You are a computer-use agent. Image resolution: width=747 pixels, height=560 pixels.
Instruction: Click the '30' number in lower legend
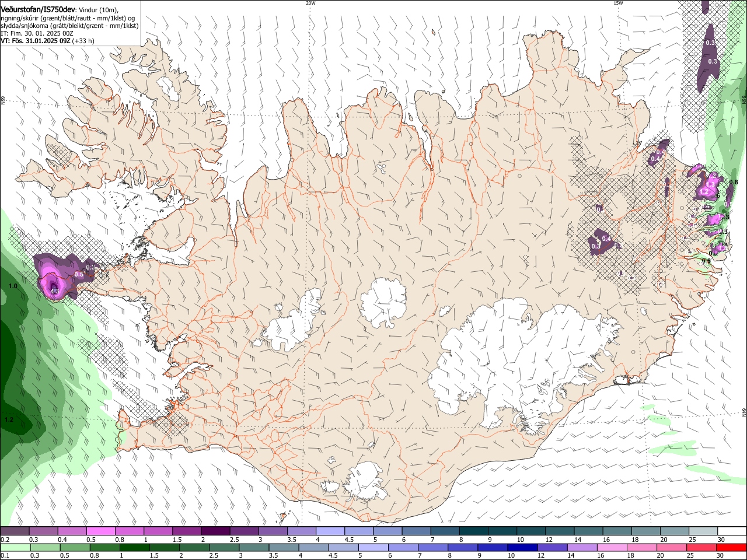tap(720, 555)
